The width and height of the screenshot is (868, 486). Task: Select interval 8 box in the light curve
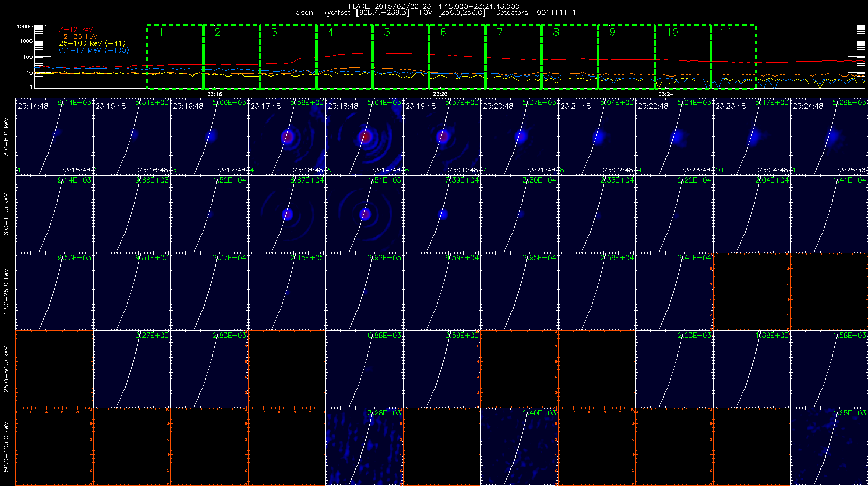tap(570, 57)
